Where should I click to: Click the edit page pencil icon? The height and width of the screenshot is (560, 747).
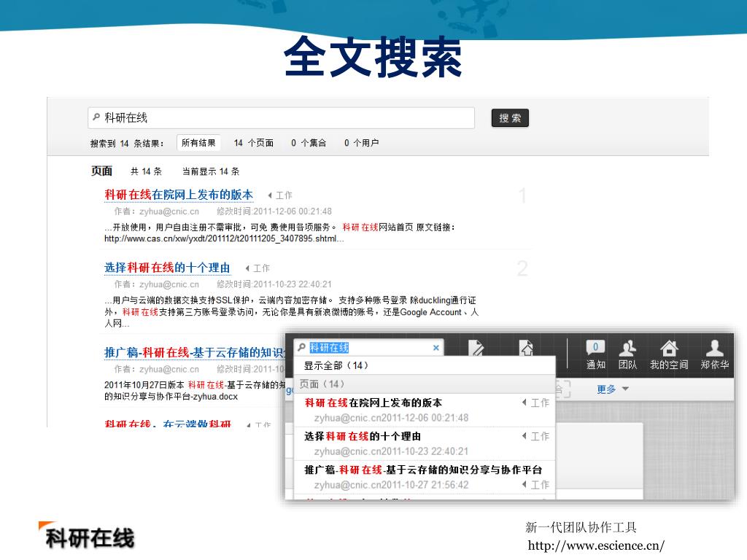click(x=476, y=348)
